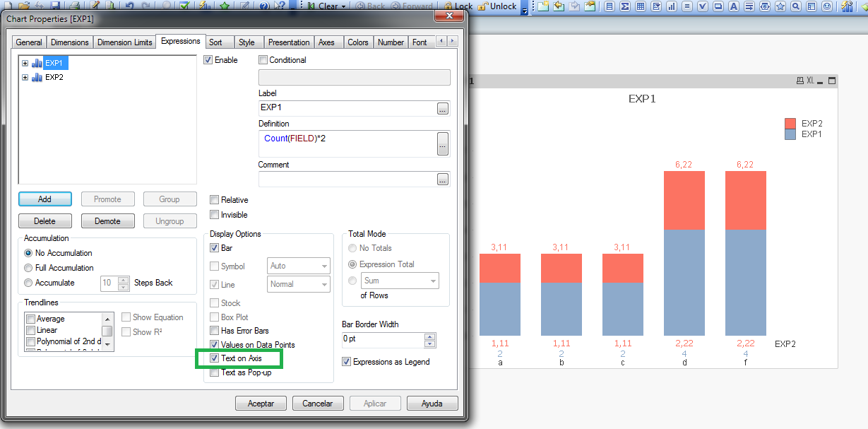Click the Save floppy disk icon
868x429 pixels.
tap(55, 6)
